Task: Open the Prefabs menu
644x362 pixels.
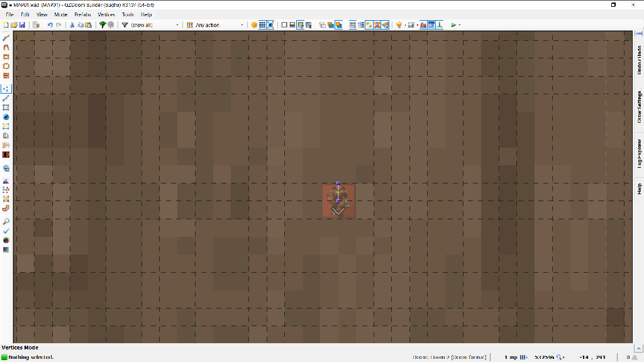Action: 82,14
